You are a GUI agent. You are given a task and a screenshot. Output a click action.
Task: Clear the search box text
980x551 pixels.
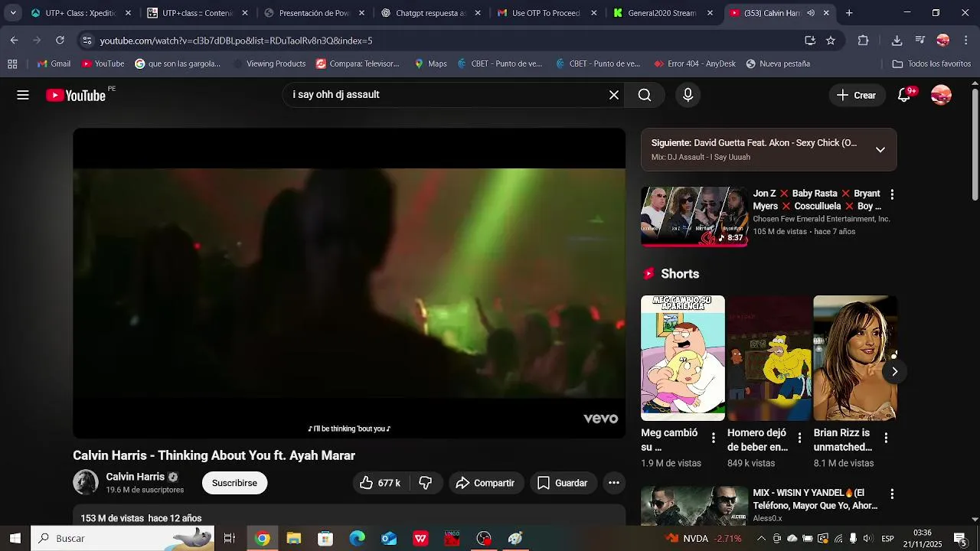[613, 95]
